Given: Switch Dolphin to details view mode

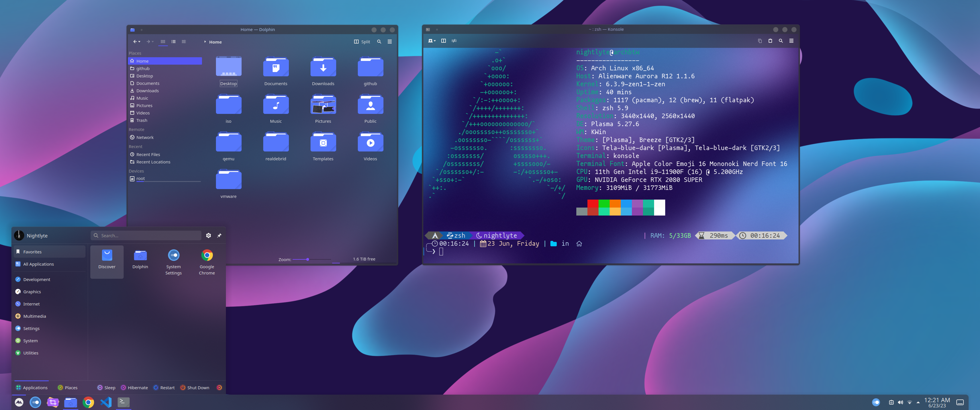Looking at the screenshot, I should point(184,42).
